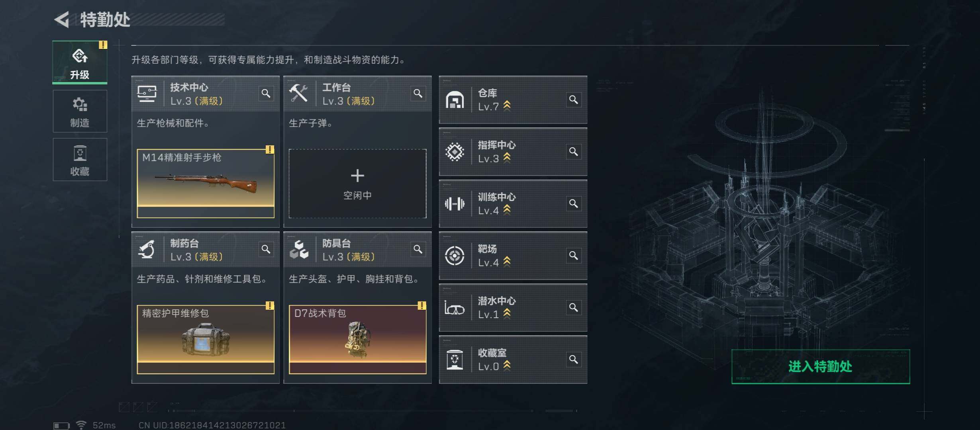The width and height of the screenshot is (980, 430).
Task: Click the 训练中心 dumbbell icon
Action: pyautogui.click(x=455, y=204)
